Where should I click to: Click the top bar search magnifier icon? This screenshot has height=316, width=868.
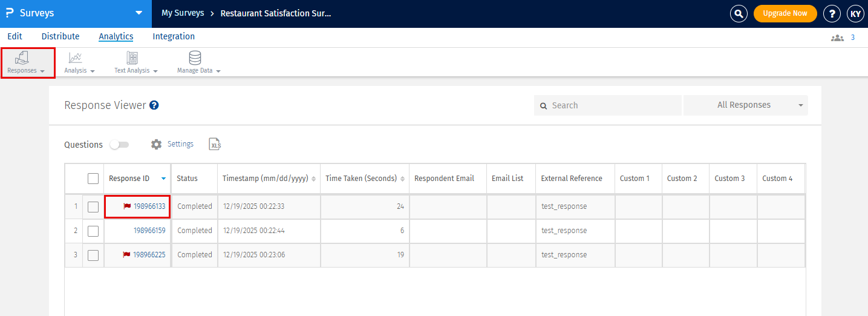(x=739, y=13)
